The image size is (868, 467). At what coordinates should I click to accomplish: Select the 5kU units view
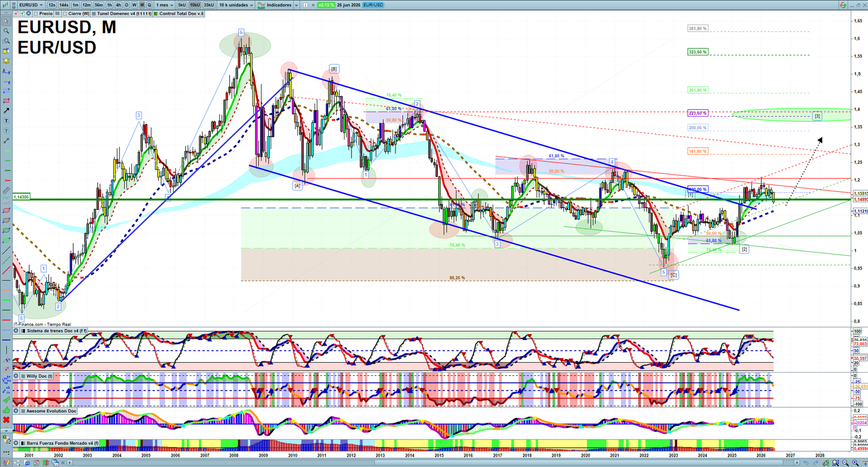pos(182,5)
